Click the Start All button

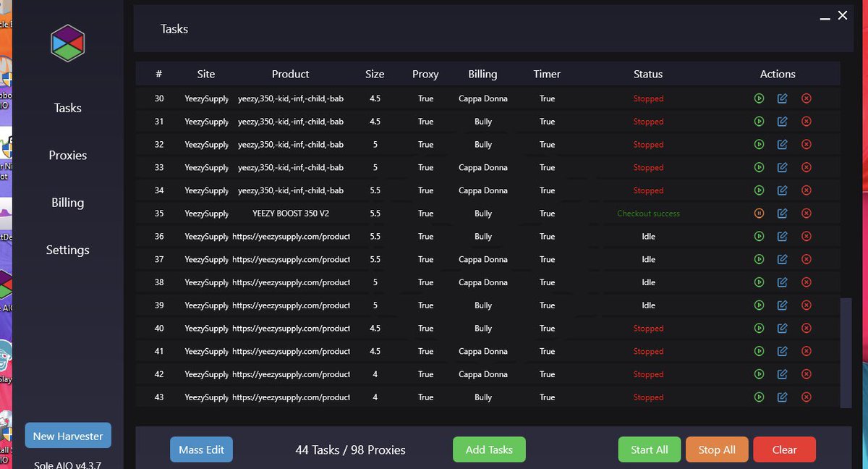point(650,449)
